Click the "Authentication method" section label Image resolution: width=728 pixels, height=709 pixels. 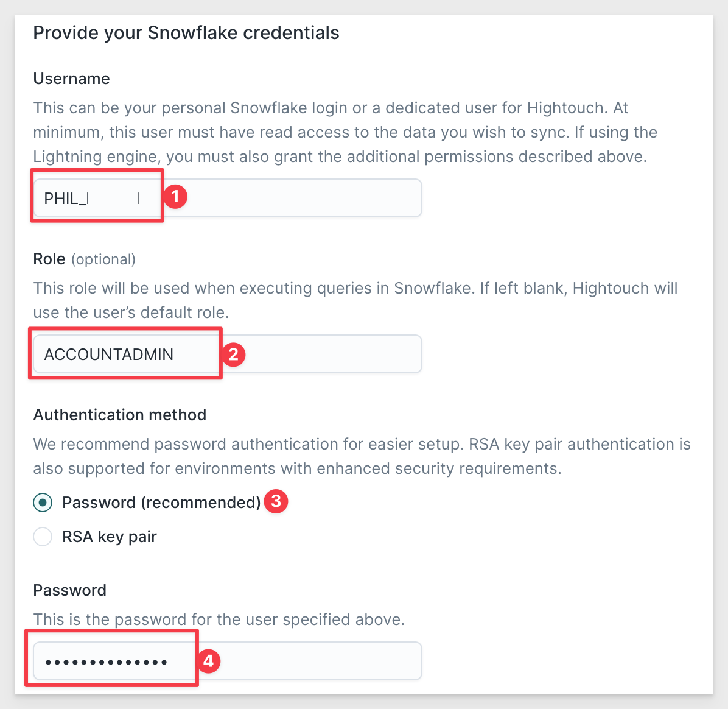120,414
